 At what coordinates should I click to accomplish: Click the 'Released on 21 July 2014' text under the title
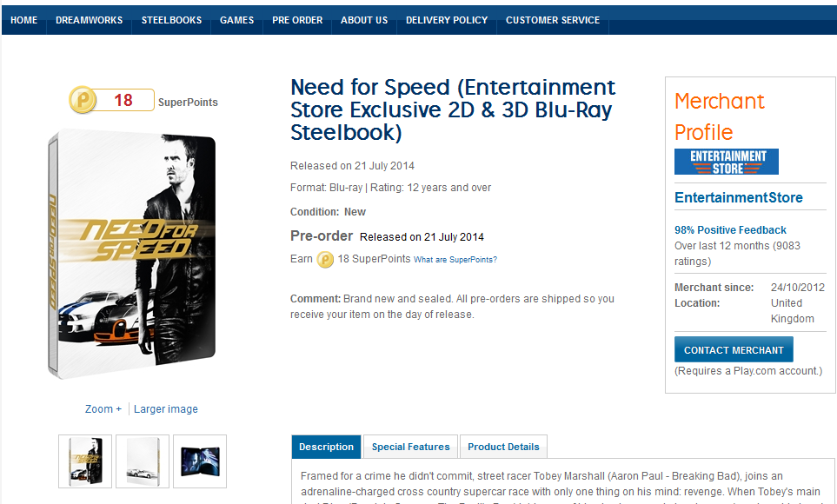point(352,166)
